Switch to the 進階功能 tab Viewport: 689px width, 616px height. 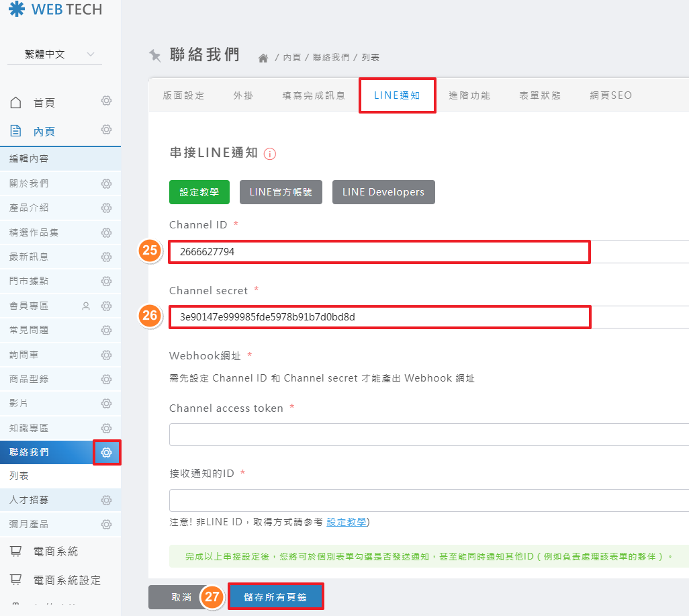469,95
